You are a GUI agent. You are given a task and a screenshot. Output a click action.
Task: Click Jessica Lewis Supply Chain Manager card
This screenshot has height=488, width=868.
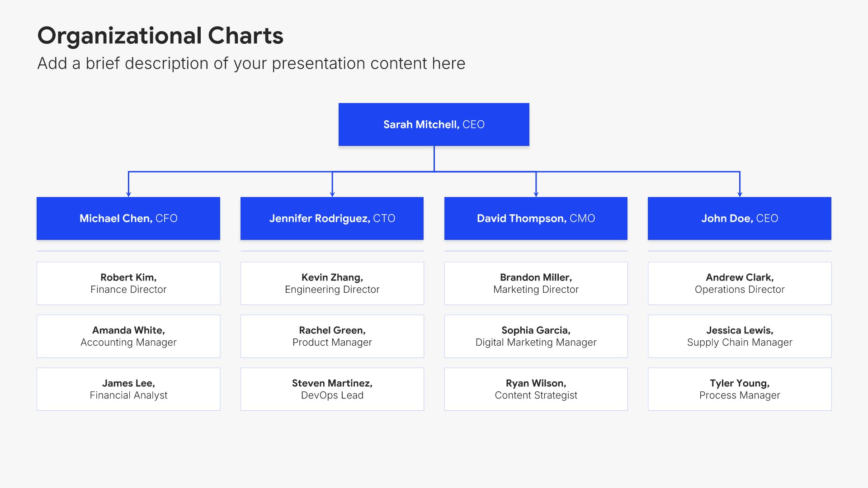pos(739,336)
